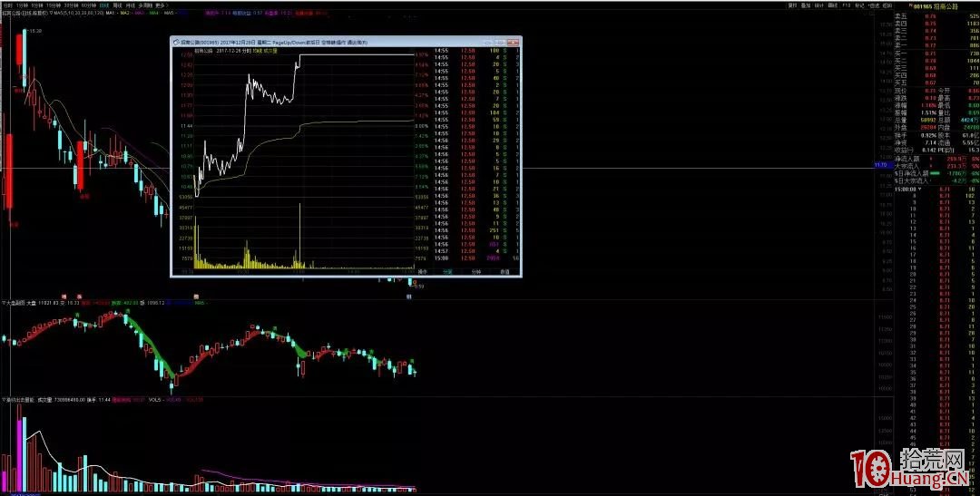Click the 15:00 last tick row in the popup
Viewport: 980px width, 496px height.
[x=478, y=258]
